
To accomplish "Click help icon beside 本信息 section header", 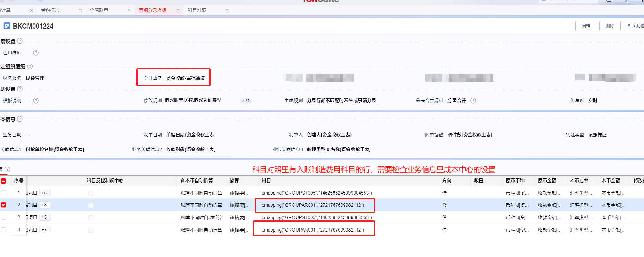I will pos(20,119).
